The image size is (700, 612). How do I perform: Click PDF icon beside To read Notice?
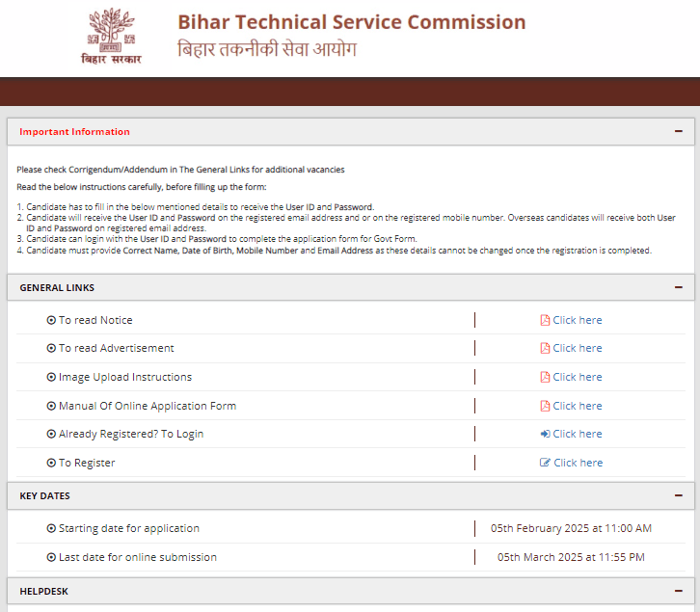point(545,320)
